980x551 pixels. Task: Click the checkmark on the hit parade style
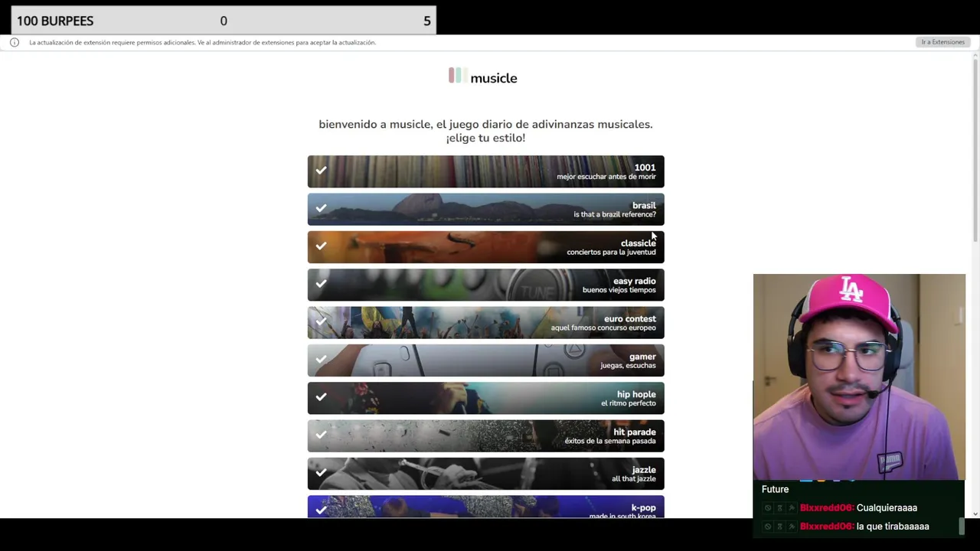321,435
